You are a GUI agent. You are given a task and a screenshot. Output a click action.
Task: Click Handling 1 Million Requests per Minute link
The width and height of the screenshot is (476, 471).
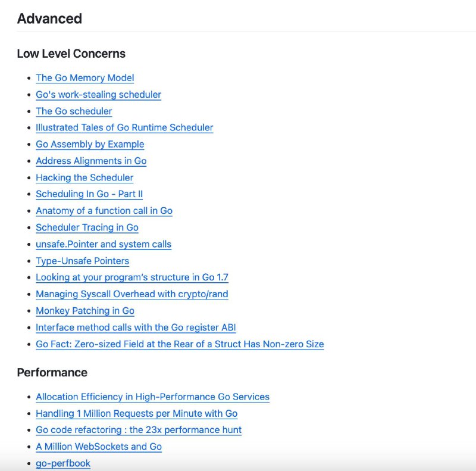click(137, 414)
